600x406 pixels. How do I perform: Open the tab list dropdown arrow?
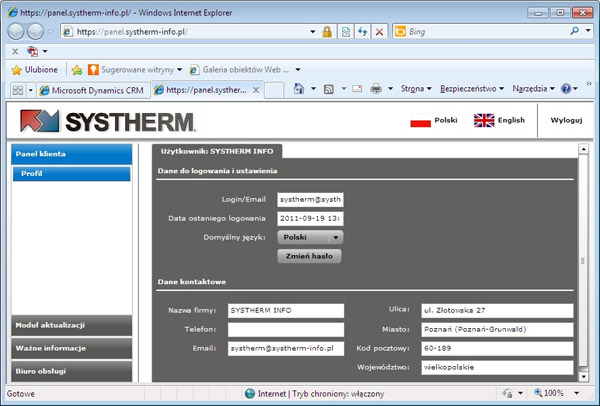click(x=31, y=90)
